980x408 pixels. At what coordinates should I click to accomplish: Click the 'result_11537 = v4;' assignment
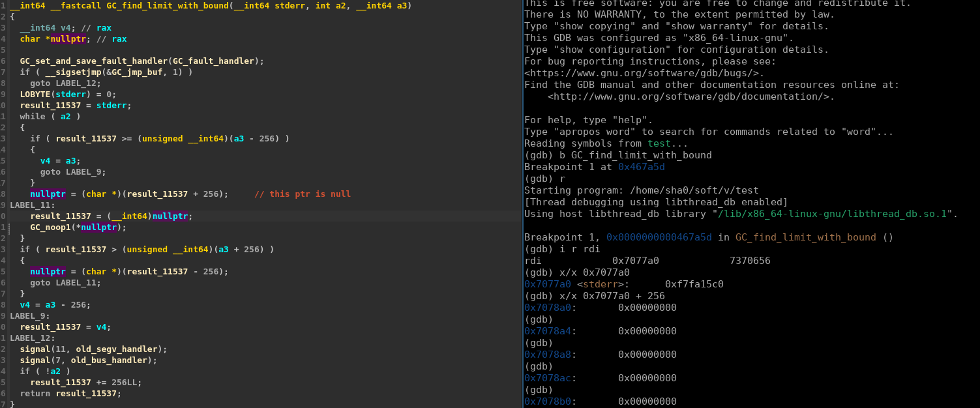click(65, 327)
